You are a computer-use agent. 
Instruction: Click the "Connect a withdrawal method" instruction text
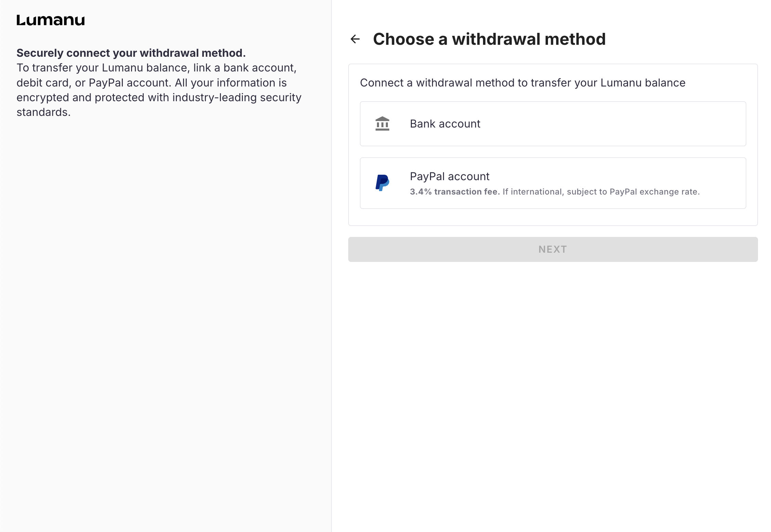(x=522, y=83)
